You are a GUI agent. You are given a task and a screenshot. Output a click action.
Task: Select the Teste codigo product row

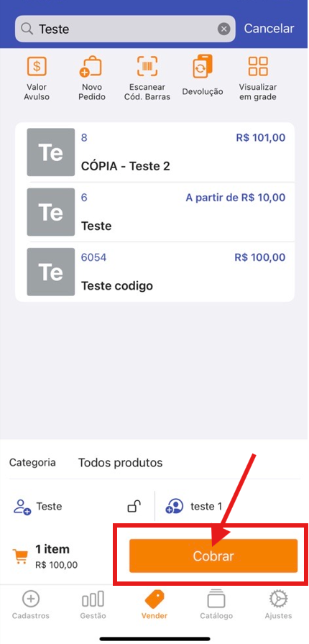(154, 272)
